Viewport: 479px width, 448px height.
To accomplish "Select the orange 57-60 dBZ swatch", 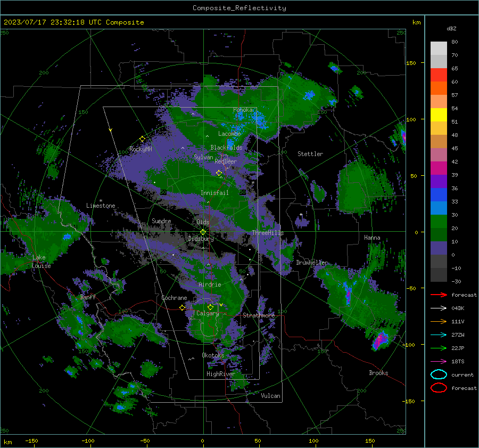I will click(439, 88).
